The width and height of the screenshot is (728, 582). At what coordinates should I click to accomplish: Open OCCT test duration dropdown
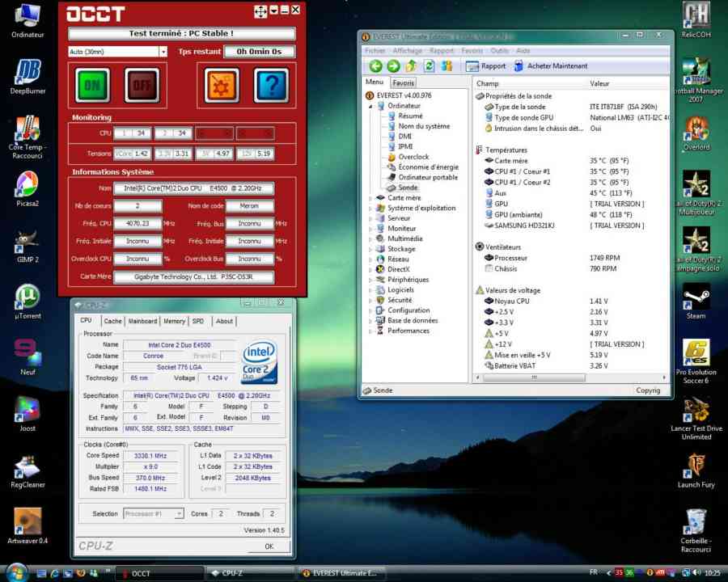[163, 52]
